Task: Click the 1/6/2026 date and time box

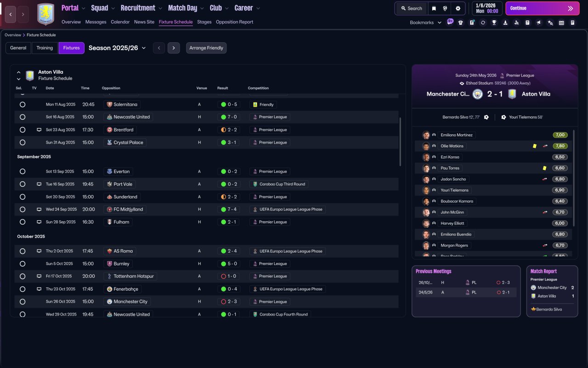Action: pos(486,8)
